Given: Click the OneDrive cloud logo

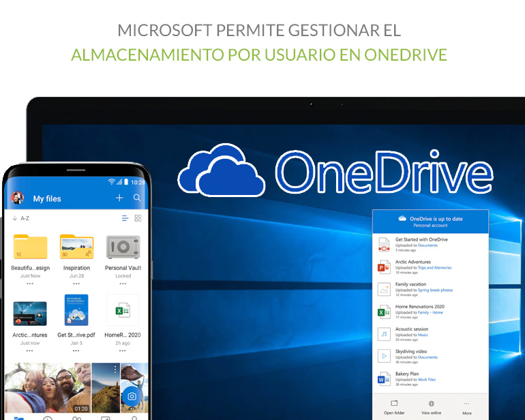Looking at the screenshot, I should [x=222, y=170].
